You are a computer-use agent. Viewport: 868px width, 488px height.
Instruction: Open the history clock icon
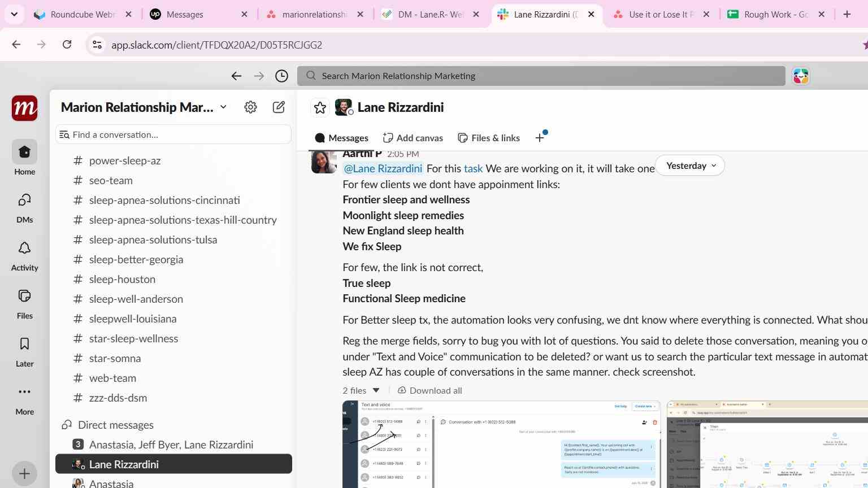point(281,76)
